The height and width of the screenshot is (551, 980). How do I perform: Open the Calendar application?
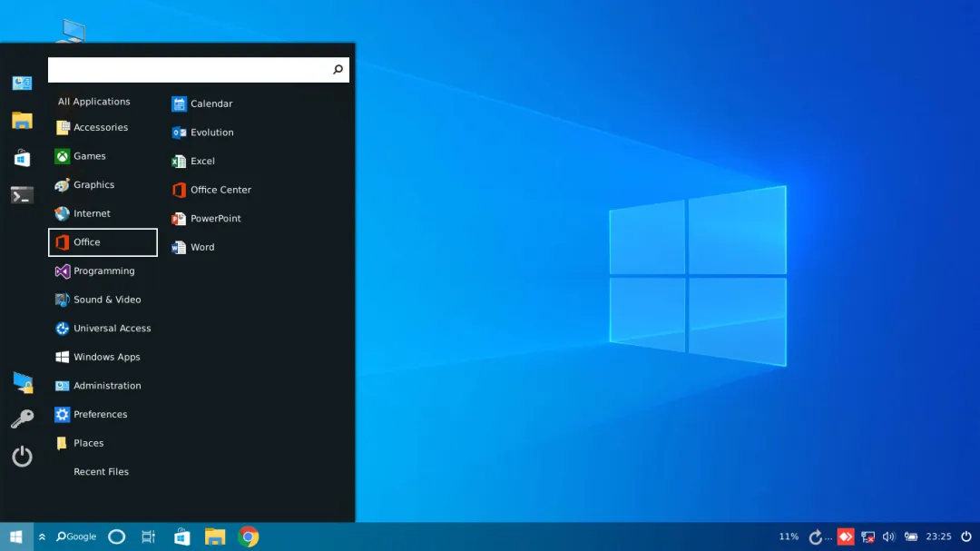201,103
